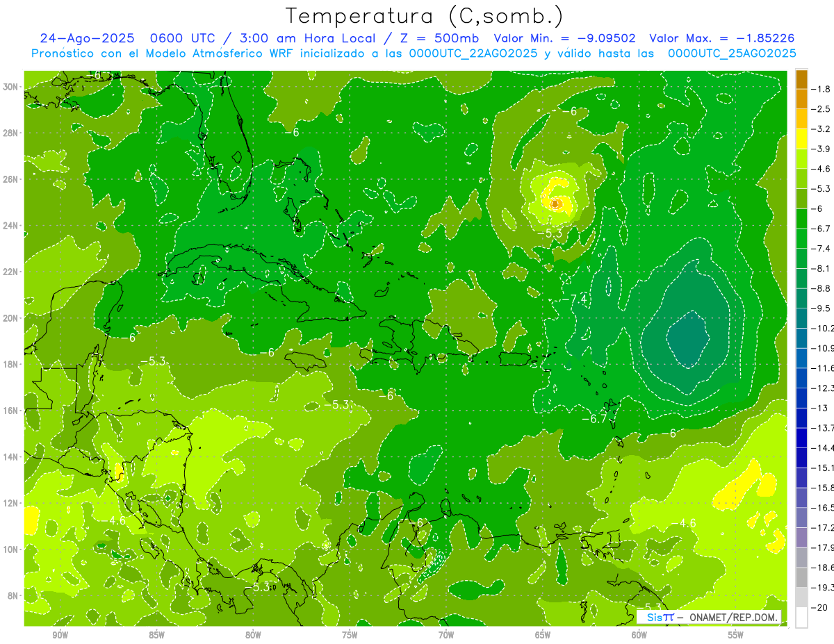Pick the yellow swatch between -3.2 and -3.9

click(801, 139)
